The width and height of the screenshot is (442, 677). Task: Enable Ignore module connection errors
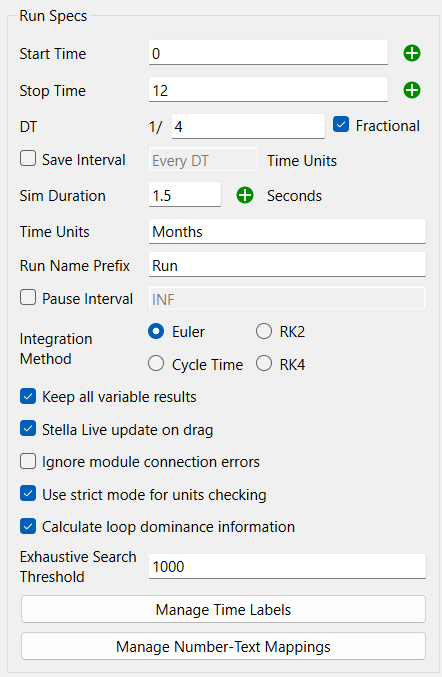(x=28, y=461)
